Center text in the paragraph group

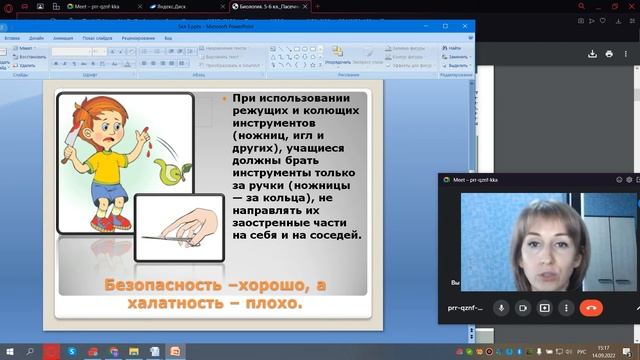coord(153,64)
